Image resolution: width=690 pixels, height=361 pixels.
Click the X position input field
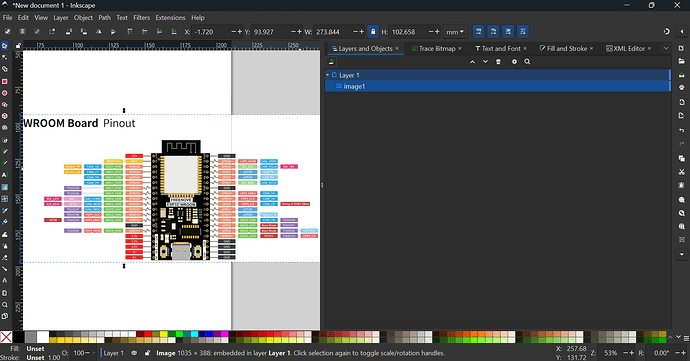point(210,32)
